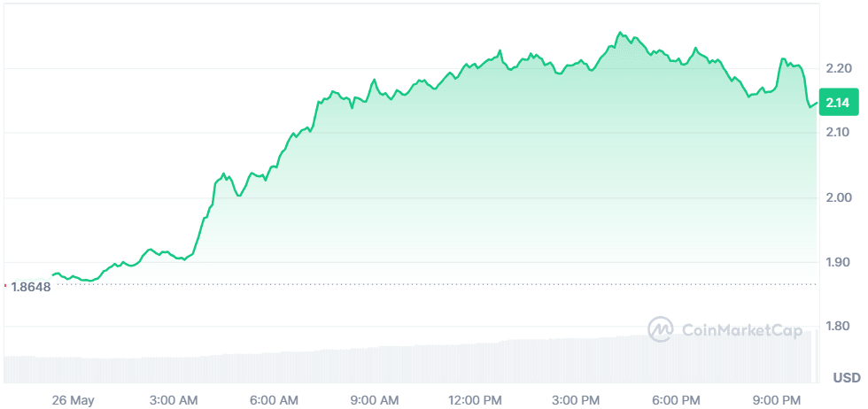Click the USD currency label

click(x=846, y=378)
